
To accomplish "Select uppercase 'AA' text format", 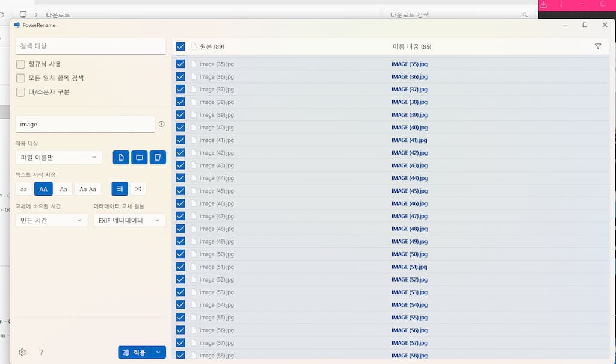I will 43,189.
